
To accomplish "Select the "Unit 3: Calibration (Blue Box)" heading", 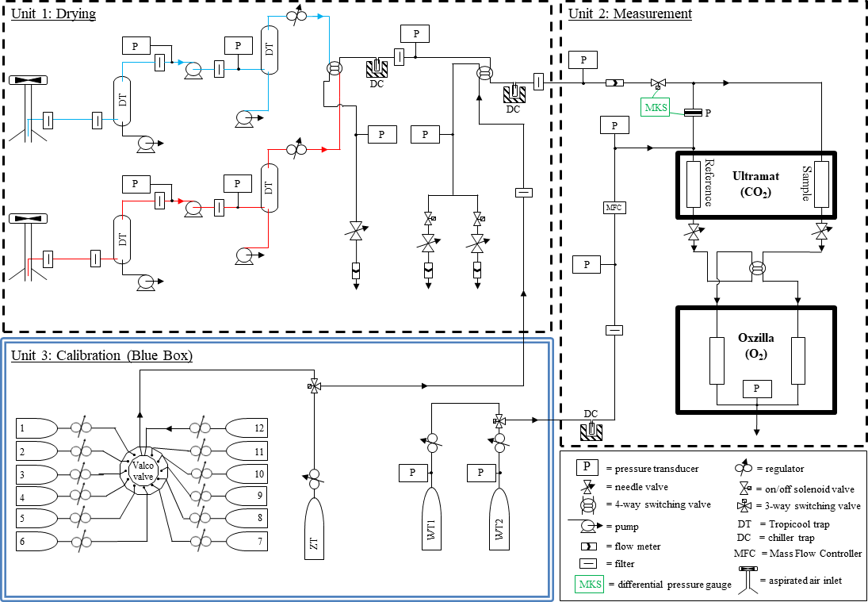I will click(x=101, y=355).
